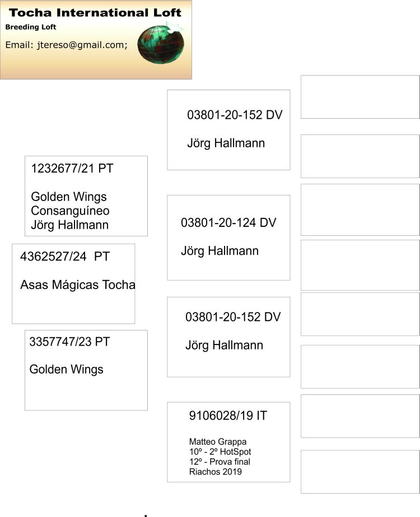
Task: Select the 1232677/21 PT ring number
Action: coord(72,169)
